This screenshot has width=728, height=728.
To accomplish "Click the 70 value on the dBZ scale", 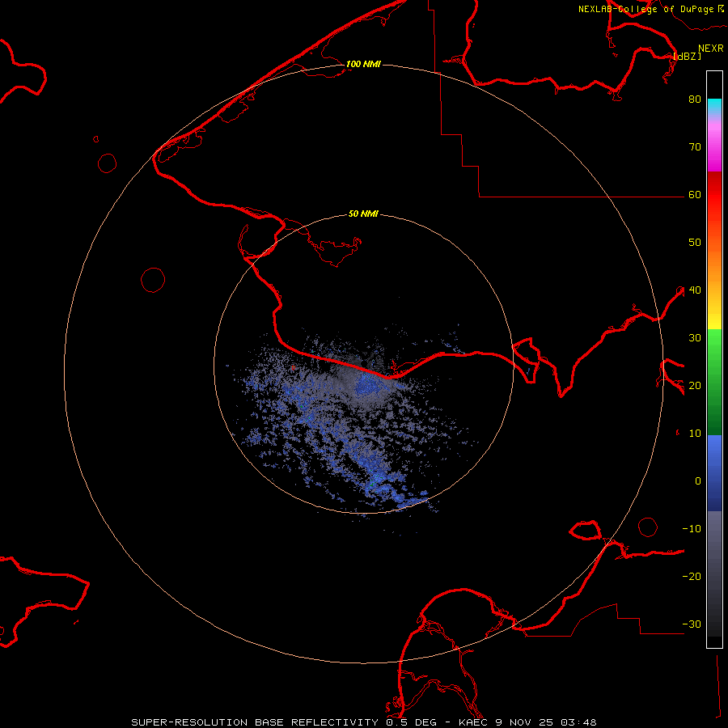I will [x=695, y=146].
